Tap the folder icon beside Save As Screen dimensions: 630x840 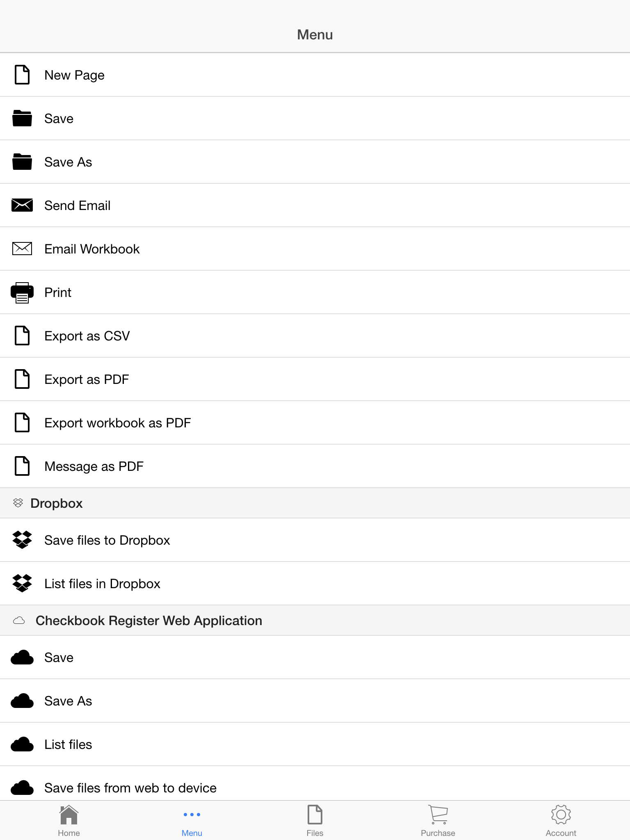coord(22,162)
